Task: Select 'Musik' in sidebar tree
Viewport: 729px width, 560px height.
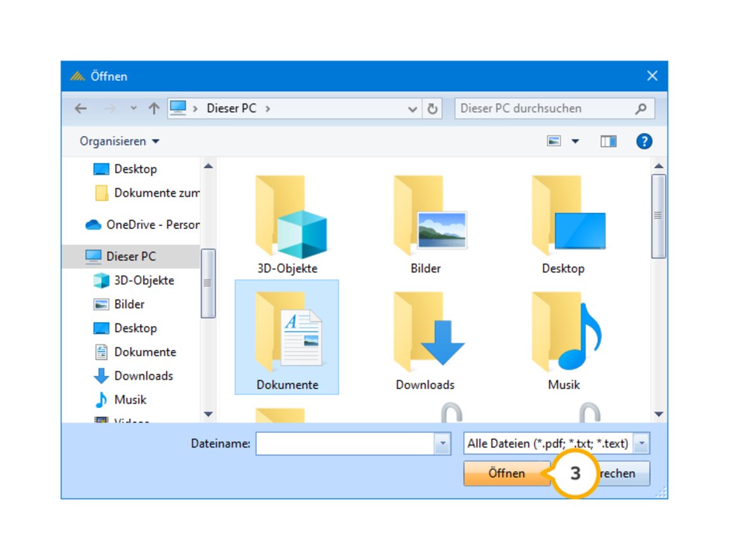Action: tap(120, 400)
